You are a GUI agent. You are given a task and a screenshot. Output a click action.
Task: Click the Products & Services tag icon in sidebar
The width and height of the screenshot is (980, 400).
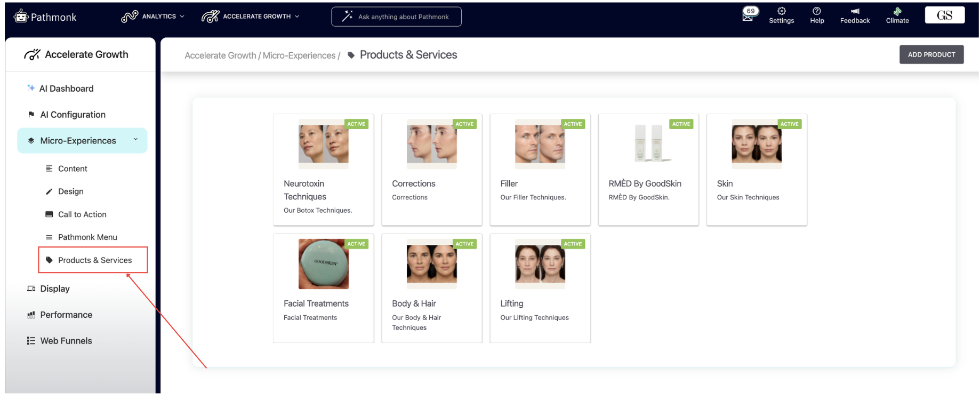point(49,260)
